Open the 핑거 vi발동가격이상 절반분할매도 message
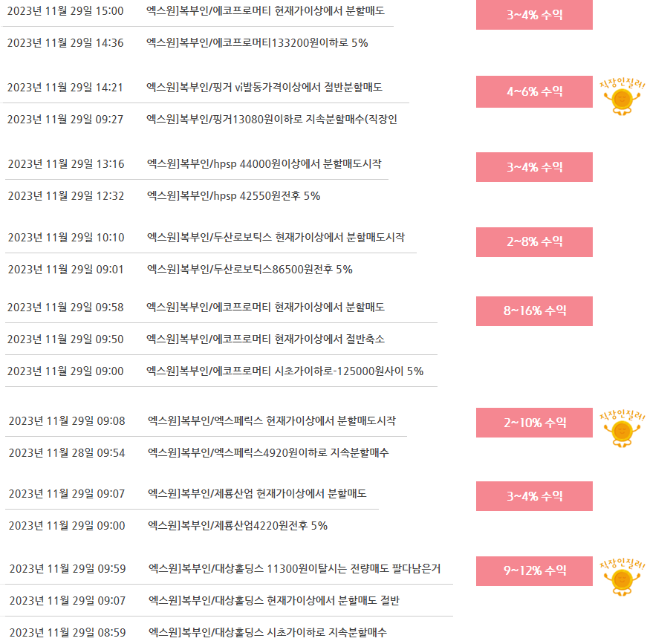Viewport: 647px width, 644px height. (x=264, y=88)
